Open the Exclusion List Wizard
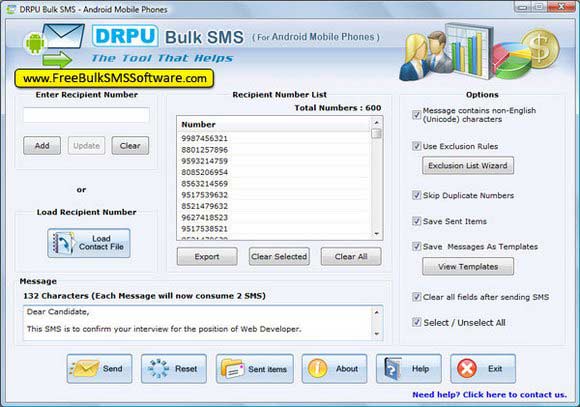This screenshot has width=580, height=407. [x=468, y=165]
